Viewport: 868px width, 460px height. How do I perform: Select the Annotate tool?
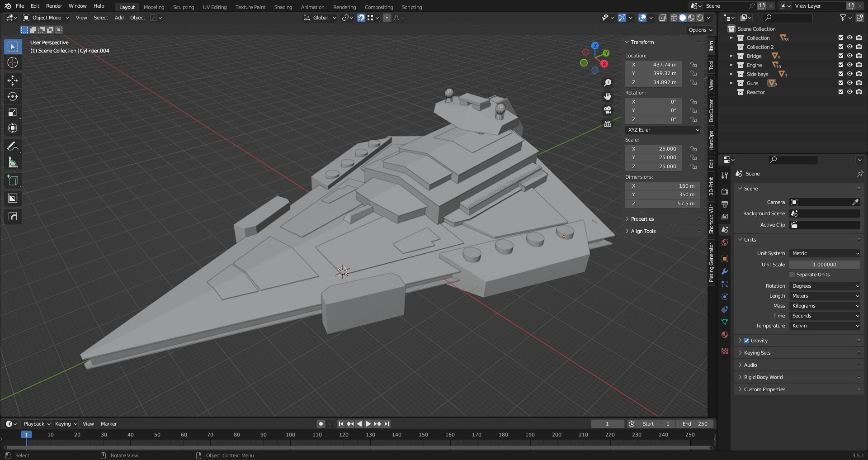click(x=13, y=146)
